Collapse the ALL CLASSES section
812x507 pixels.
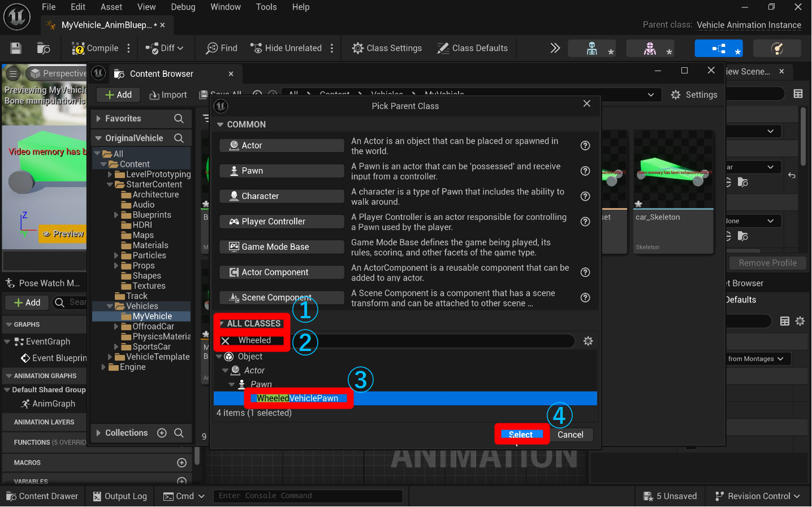(x=222, y=323)
